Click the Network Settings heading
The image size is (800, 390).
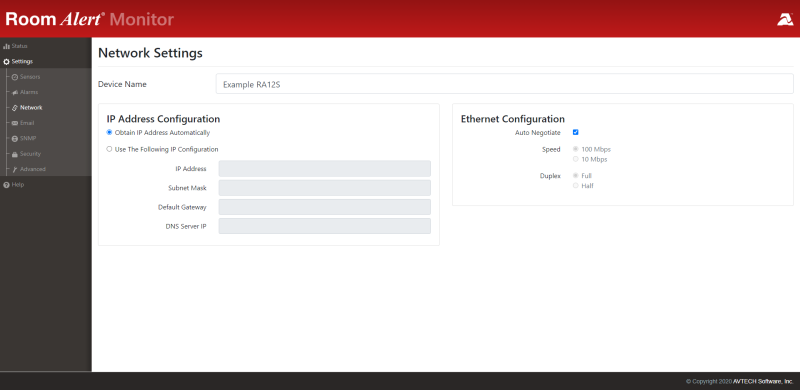[x=150, y=53]
